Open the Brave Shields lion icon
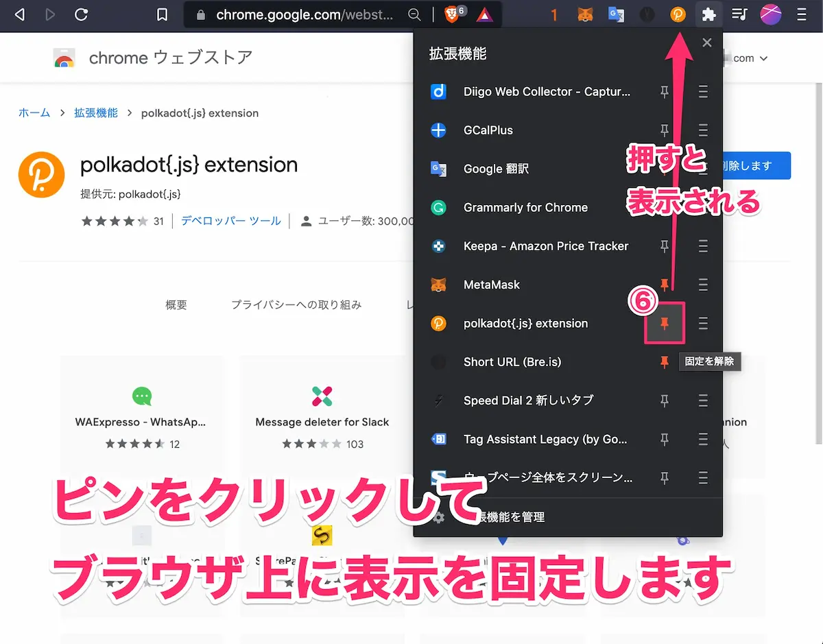The image size is (823, 644). 453,14
